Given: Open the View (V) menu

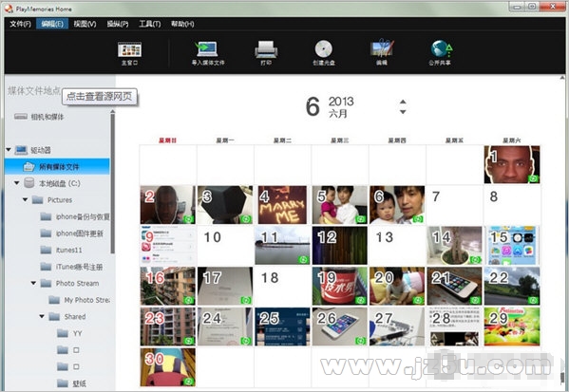Looking at the screenshot, I should (85, 24).
